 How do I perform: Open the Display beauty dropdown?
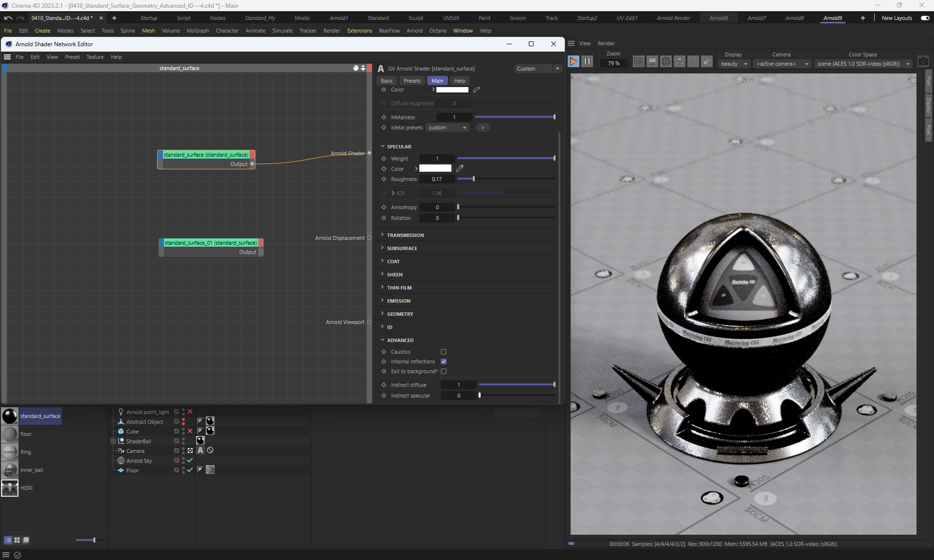tap(734, 64)
